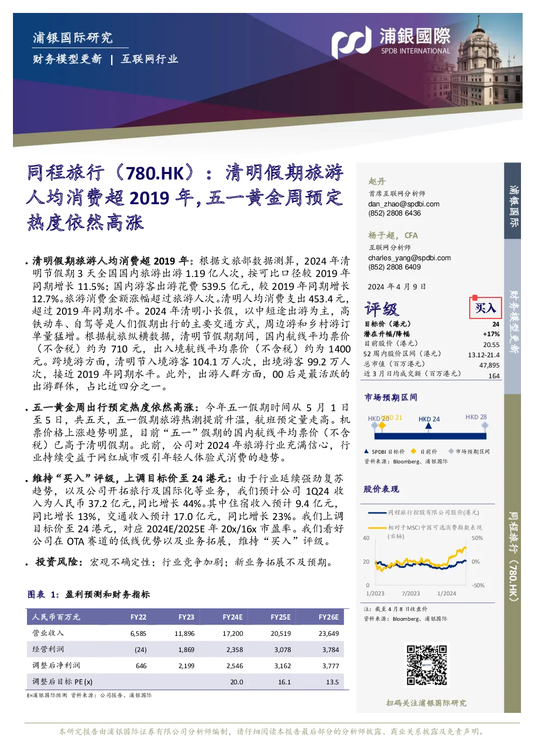Click blue legend line 同程旅行控股有限公司股价
Viewport: 535px width, 756px height.
pyautogui.click(x=424, y=512)
